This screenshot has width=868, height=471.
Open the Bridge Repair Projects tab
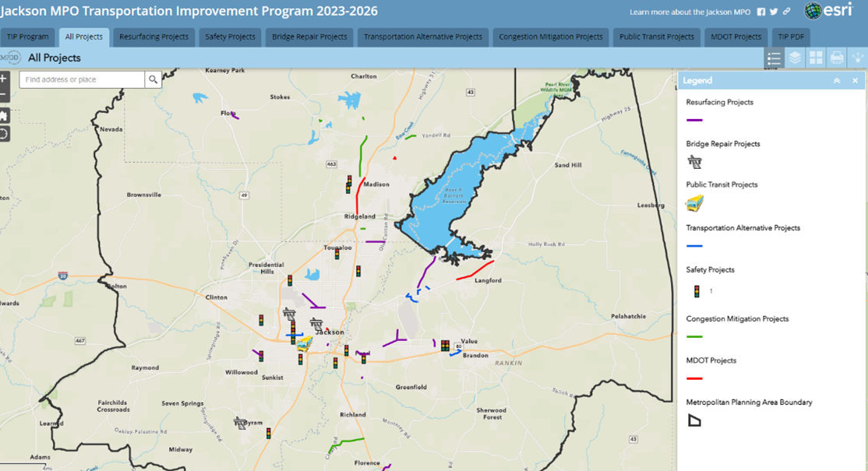pyautogui.click(x=309, y=37)
